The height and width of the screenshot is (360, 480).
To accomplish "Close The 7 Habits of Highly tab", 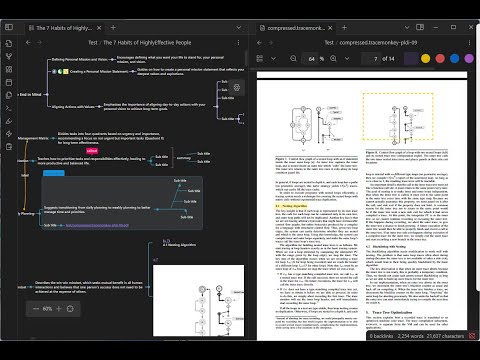I will [99, 28].
